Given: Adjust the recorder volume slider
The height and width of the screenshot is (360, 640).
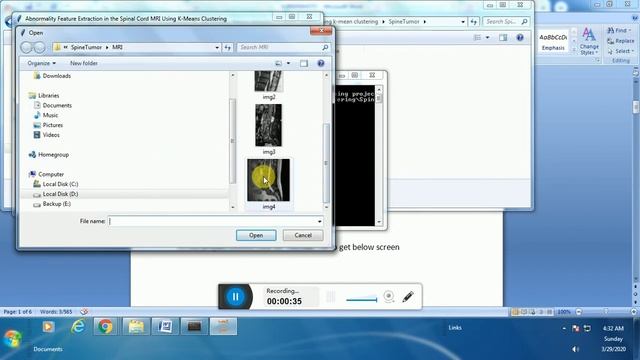Looking at the screenshot, I should pos(362,300).
